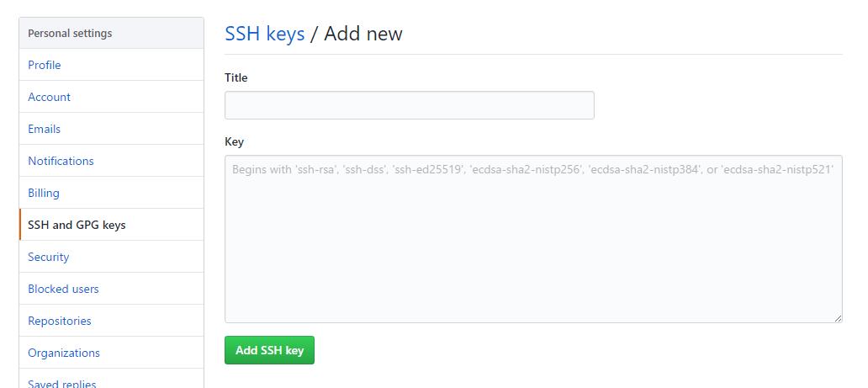Open the Profile settings page

coord(45,65)
